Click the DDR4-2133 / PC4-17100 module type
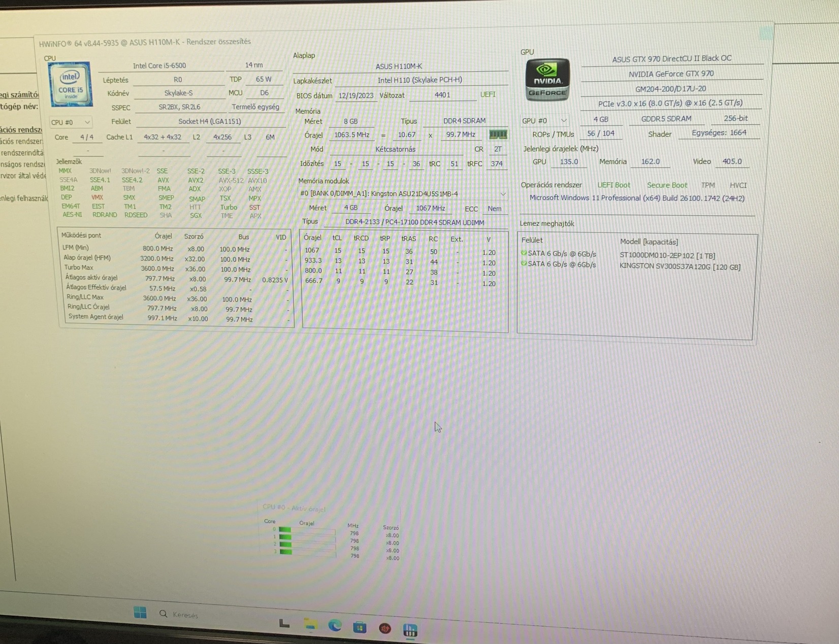 pos(415,222)
